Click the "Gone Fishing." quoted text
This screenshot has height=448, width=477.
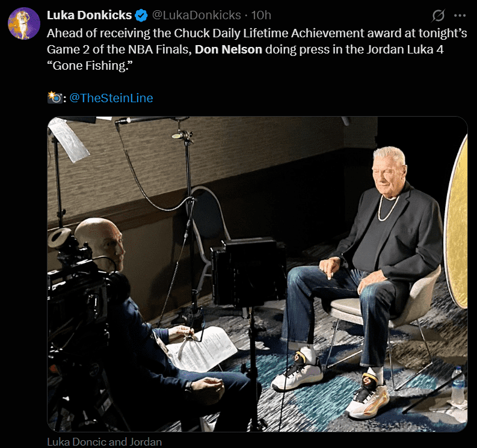click(90, 66)
